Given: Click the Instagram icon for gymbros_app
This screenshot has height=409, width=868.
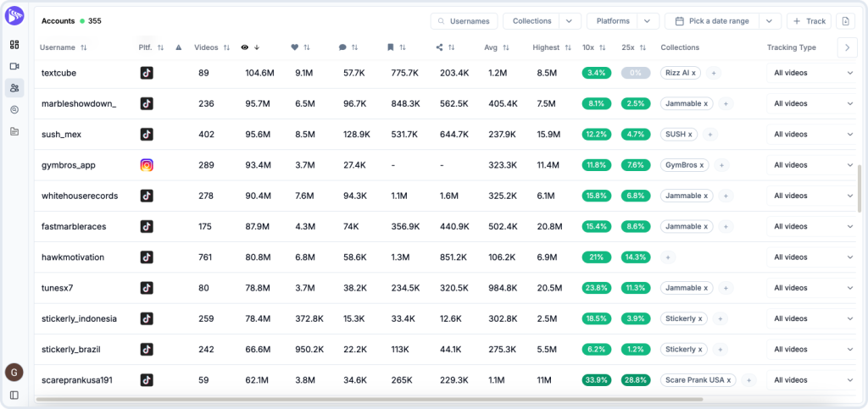Looking at the screenshot, I should [147, 165].
